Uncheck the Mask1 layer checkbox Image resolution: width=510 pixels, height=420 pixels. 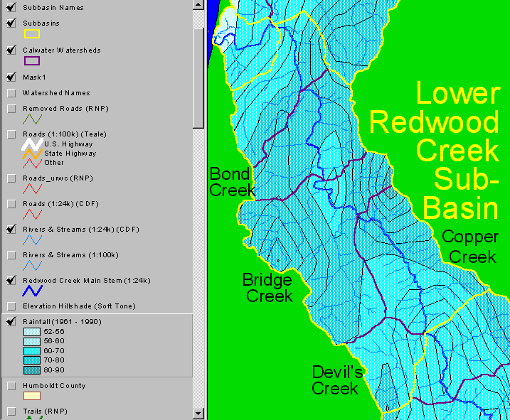(x=11, y=77)
